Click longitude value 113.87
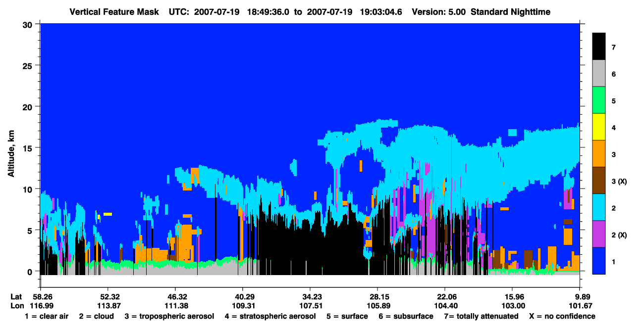644x330 pixels. click(x=108, y=306)
